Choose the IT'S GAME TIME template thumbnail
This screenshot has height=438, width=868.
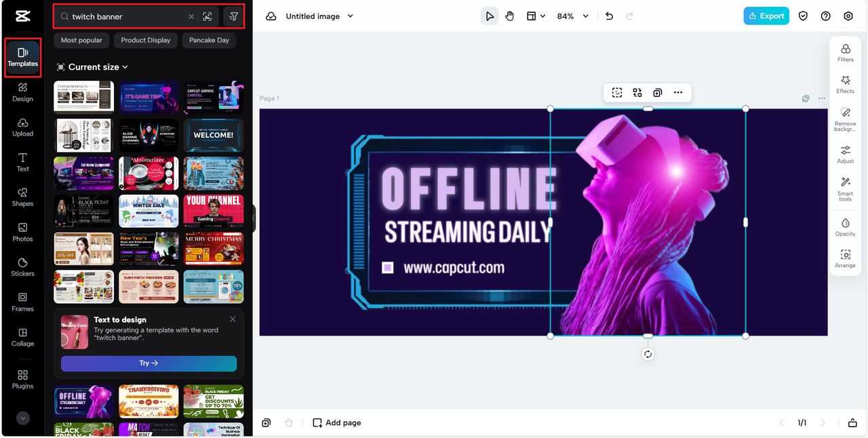(x=149, y=97)
